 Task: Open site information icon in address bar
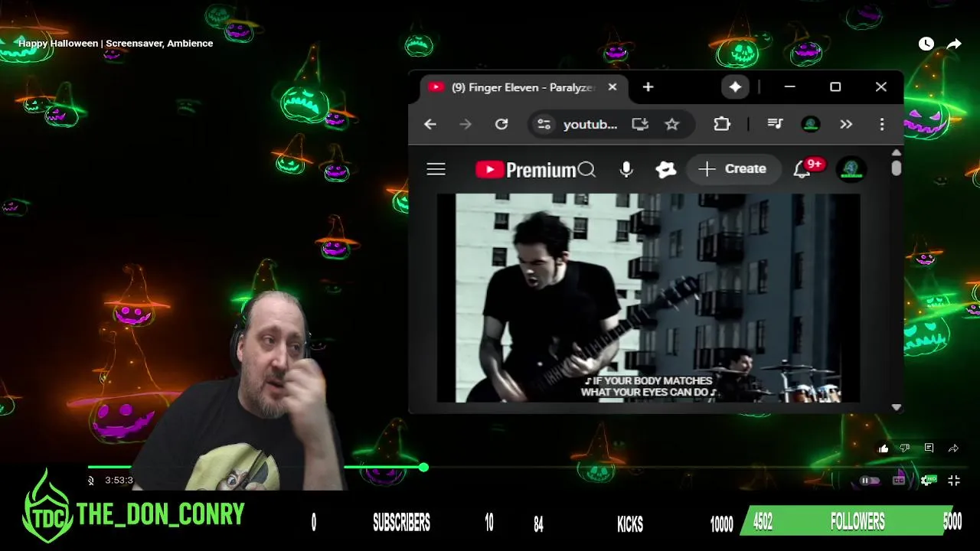pyautogui.click(x=544, y=124)
